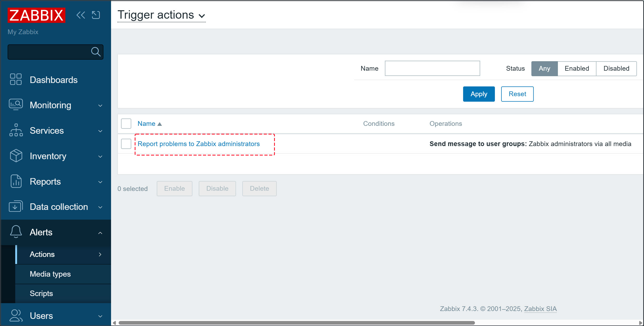Image resolution: width=644 pixels, height=326 pixels.
Task: Open the Scripts submenu item
Action: [41, 293]
